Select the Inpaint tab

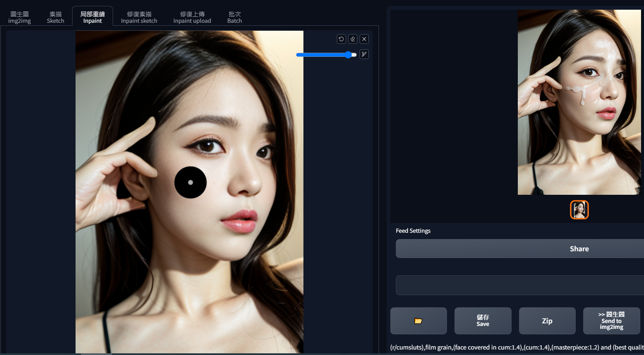click(92, 17)
